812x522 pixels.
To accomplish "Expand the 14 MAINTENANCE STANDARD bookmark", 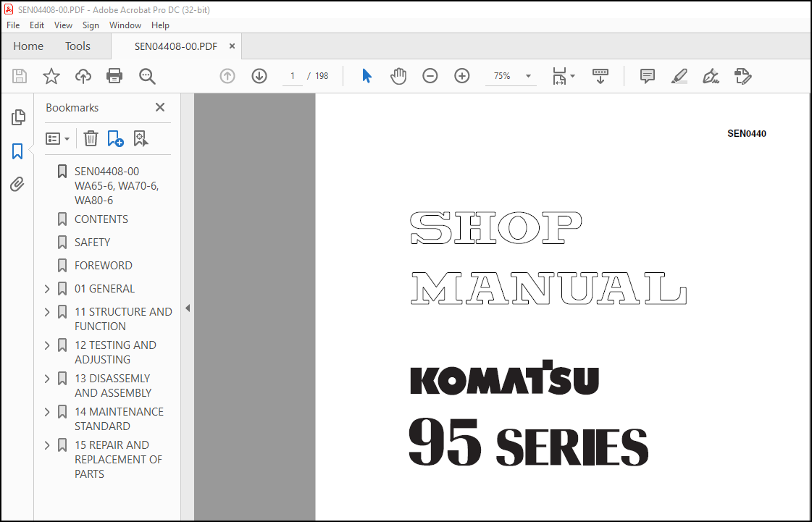I will click(47, 412).
